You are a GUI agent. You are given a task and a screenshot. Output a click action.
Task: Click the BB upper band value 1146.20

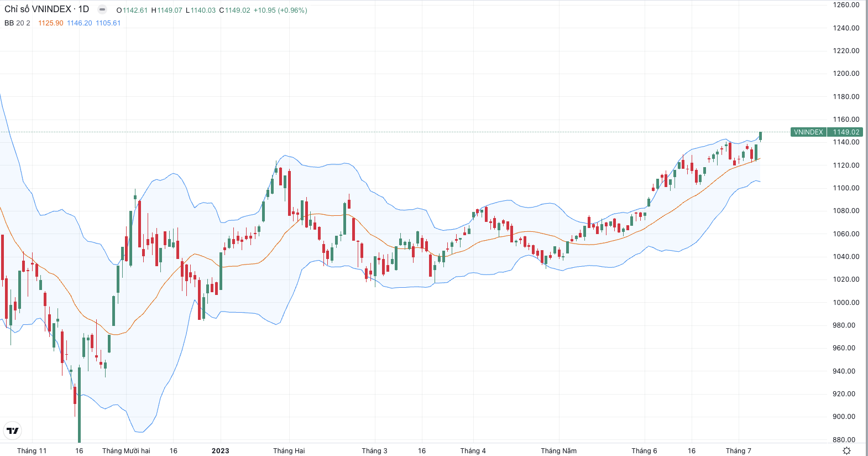pos(80,23)
